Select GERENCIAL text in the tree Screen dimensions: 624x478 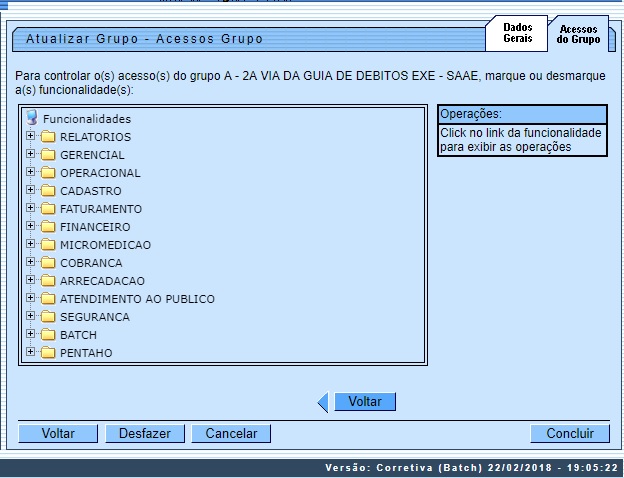92,155
